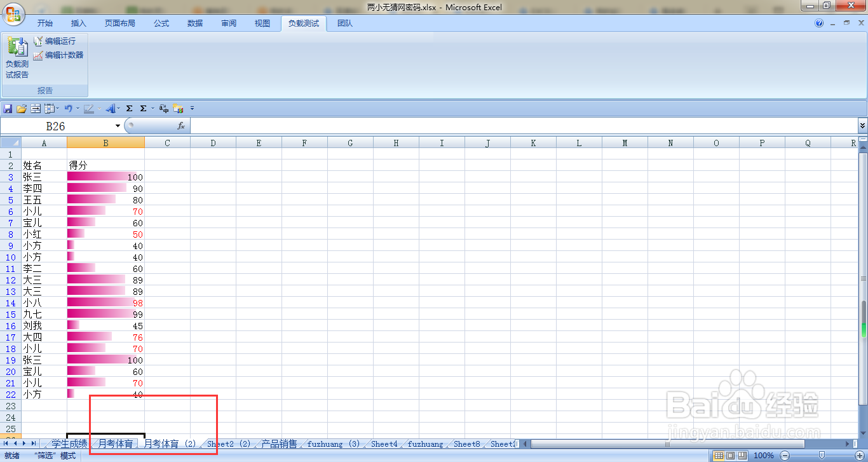Open the 团队 ribbon tab

pos(345,24)
